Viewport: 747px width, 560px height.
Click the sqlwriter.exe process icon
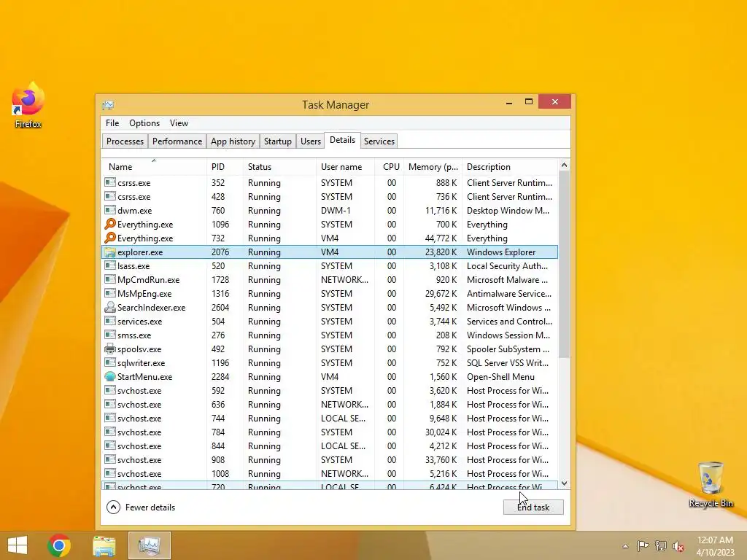[x=110, y=362]
